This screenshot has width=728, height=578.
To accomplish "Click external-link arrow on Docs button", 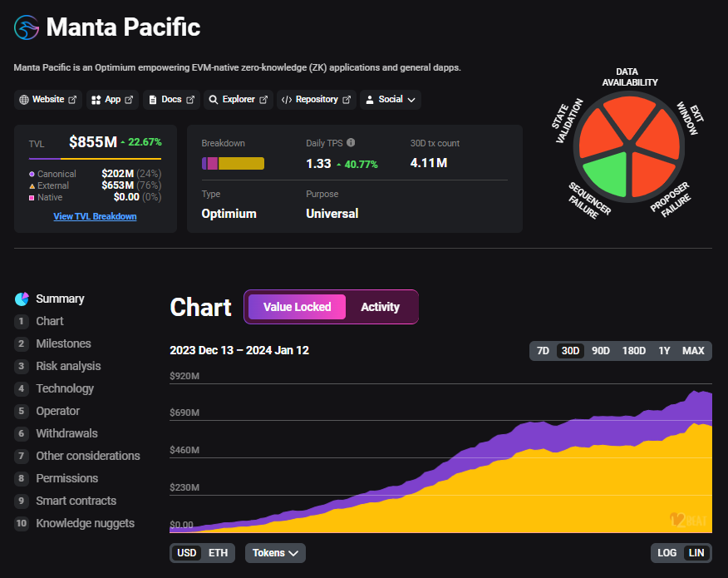I will click(x=190, y=100).
